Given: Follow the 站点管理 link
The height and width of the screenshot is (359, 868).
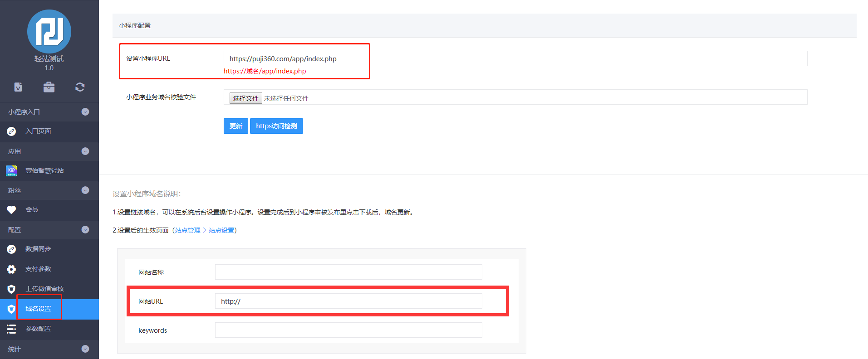Looking at the screenshot, I should pyautogui.click(x=188, y=230).
